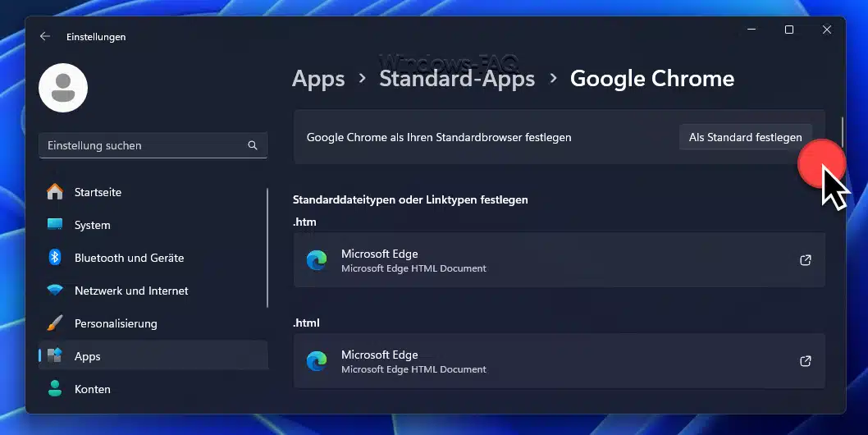The image size is (868, 435).
Task: Open Startseite via the house icon
Action: (55, 192)
